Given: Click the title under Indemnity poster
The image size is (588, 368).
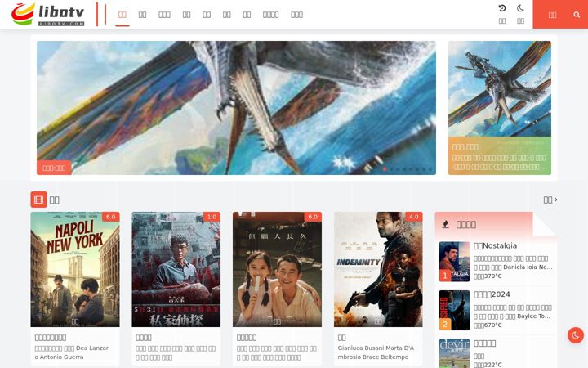Looking at the screenshot, I should pyautogui.click(x=341, y=338).
